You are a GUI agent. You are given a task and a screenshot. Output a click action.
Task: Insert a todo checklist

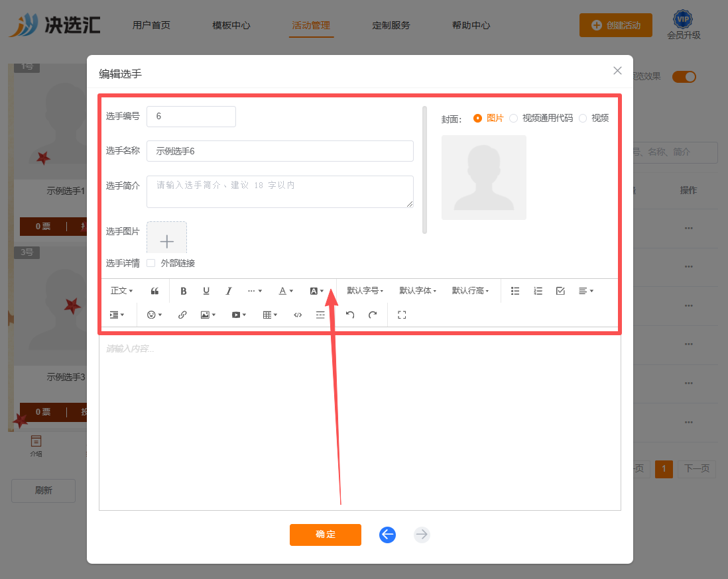pos(560,291)
